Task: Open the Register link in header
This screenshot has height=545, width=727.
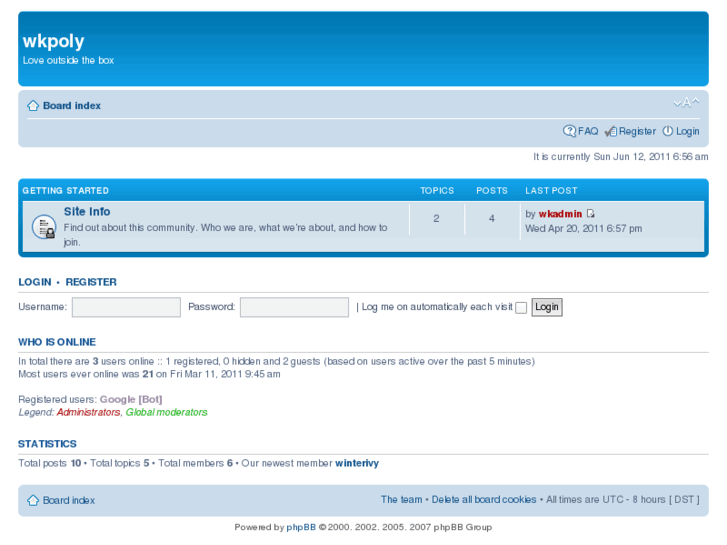Action: (x=637, y=131)
